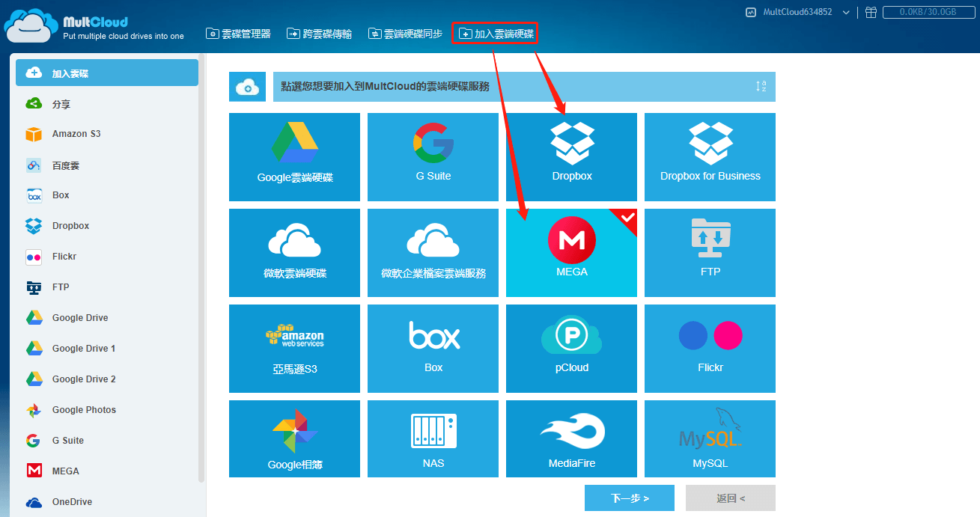Select the 微軟企業檔案雲端服務 tile
980x517 pixels.
click(x=433, y=253)
